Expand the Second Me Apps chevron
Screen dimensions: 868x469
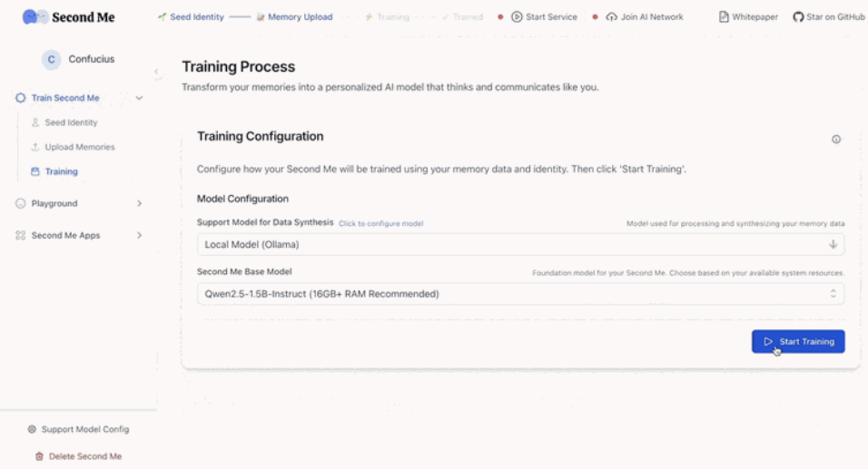click(139, 235)
